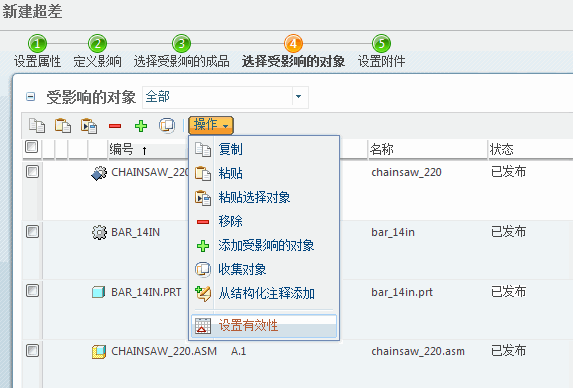This screenshot has height=388, width=573.
Task: Click the CHAINSAW_220.ASM number text
Action: tap(164, 351)
